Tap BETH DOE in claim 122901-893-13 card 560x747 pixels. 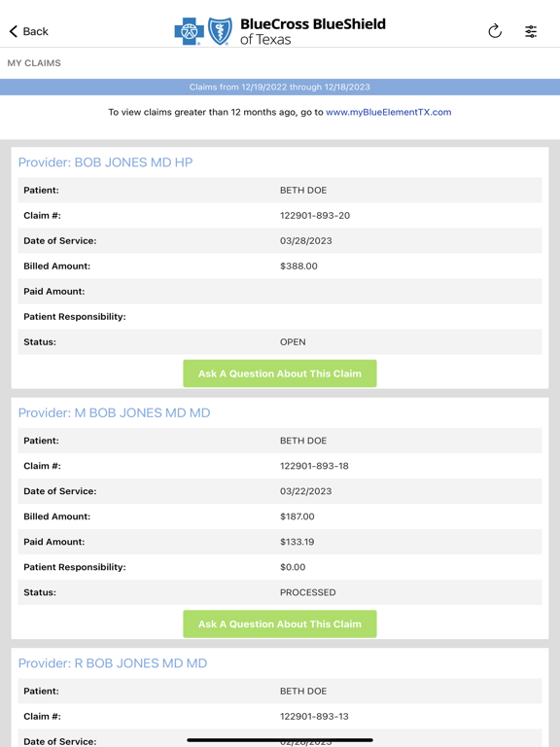point(303,692)
